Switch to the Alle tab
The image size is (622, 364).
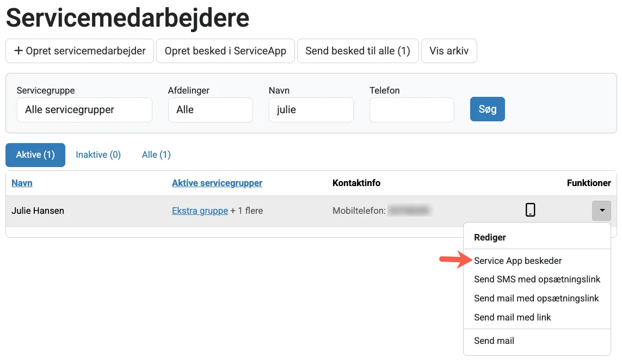click(156, 155)
